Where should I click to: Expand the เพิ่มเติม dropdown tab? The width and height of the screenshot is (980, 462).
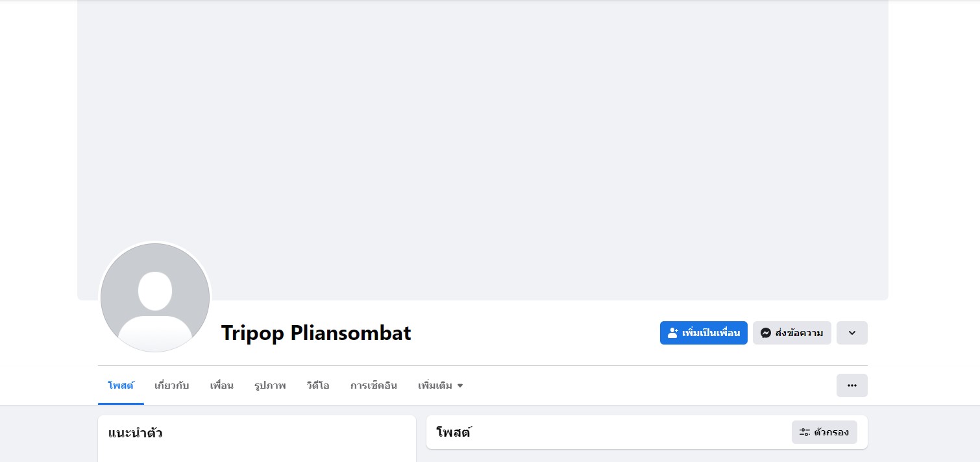[x=440, y=385]
